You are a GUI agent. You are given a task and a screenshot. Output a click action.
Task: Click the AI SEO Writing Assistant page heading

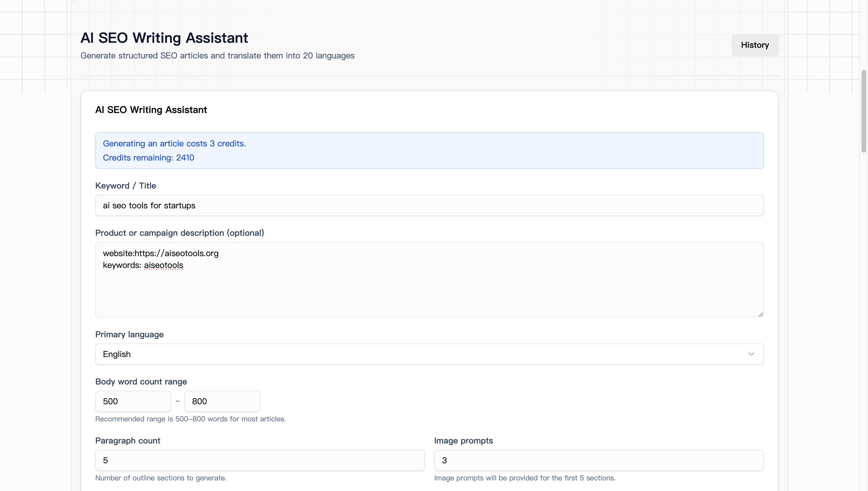[164, 37]
